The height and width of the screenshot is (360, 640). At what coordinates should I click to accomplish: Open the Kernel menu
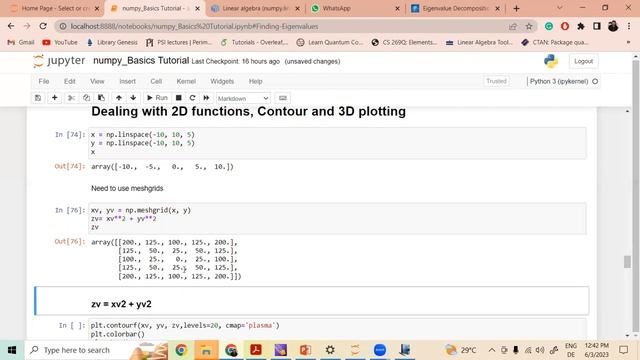pyautogui.click(x=186, y=81)
